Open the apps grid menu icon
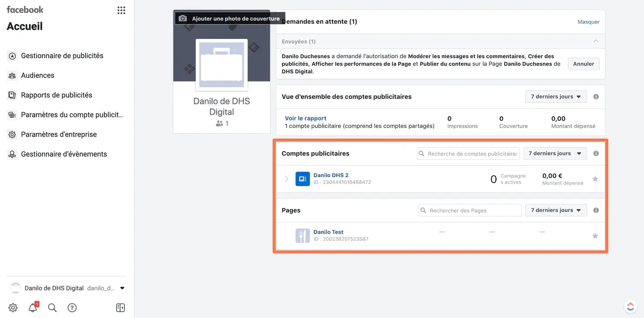Image resolution: width=644 pixels, height=318 pixels. (121, 10)
